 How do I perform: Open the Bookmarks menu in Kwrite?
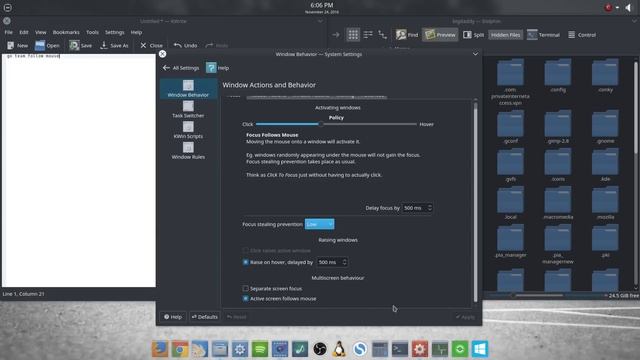66,32
